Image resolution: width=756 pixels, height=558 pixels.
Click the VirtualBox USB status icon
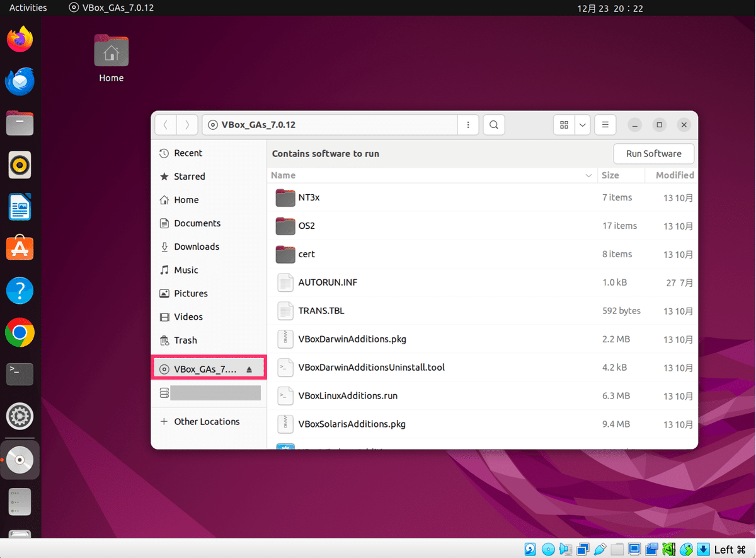(x=599, y=549)
